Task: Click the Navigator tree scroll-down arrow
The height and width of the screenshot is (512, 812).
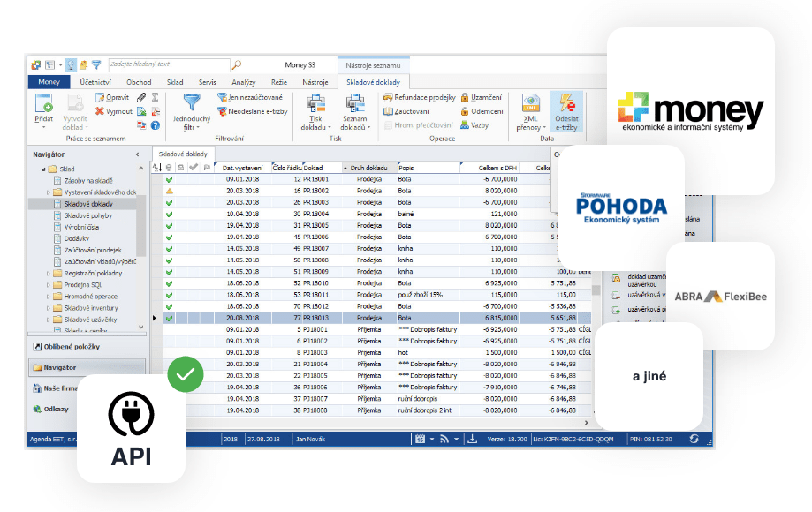Action: pos(141,327)
